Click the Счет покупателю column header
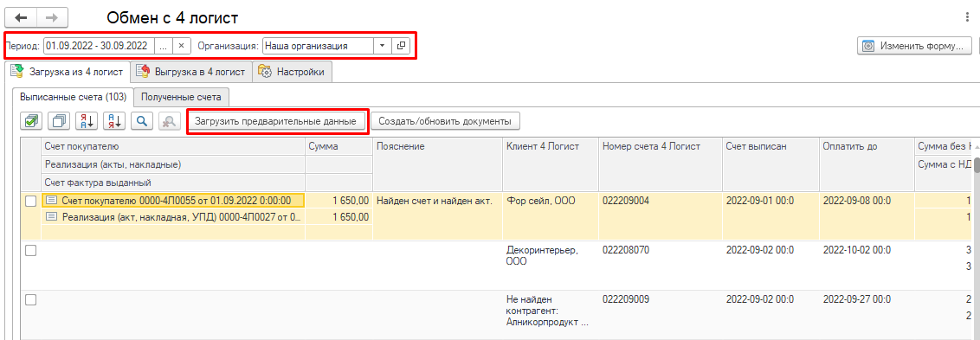 click(x=173, y=147)
